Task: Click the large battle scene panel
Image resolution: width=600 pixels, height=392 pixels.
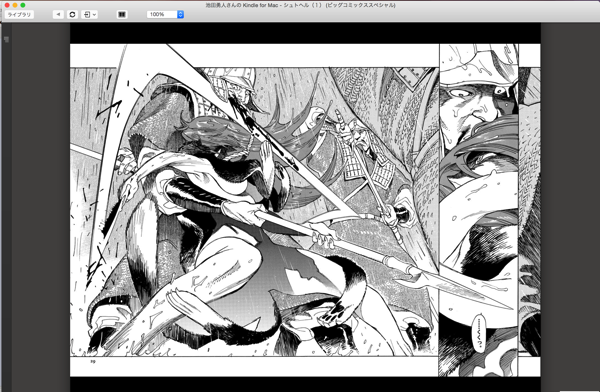Action: pos(254,212)
